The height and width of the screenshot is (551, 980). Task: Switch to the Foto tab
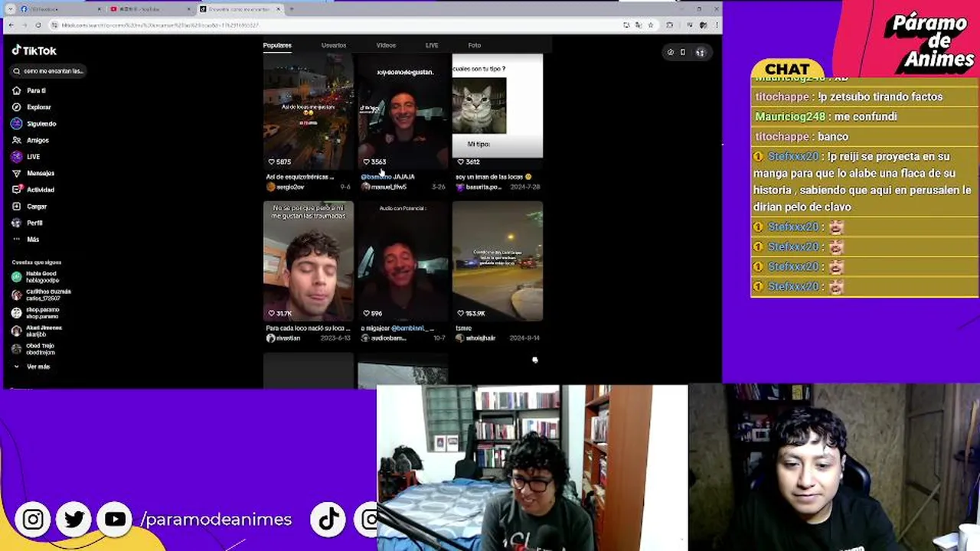point(475,45)
